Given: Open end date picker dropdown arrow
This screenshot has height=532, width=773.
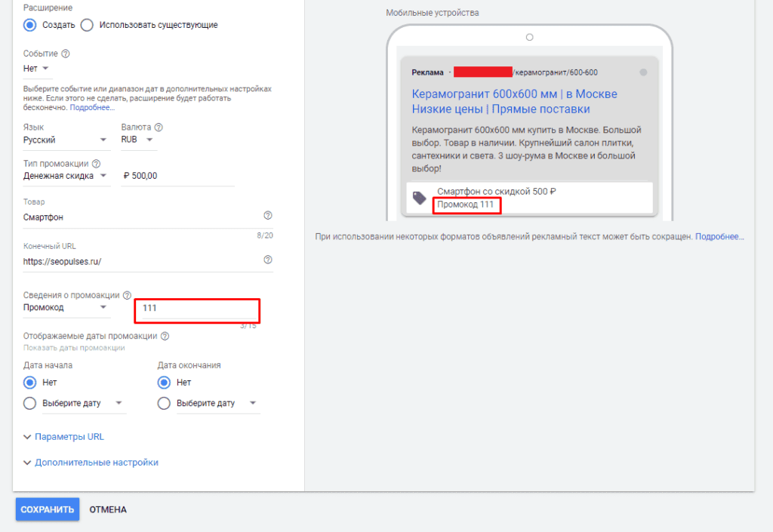Looking at the screenshot, I should 253,403.
